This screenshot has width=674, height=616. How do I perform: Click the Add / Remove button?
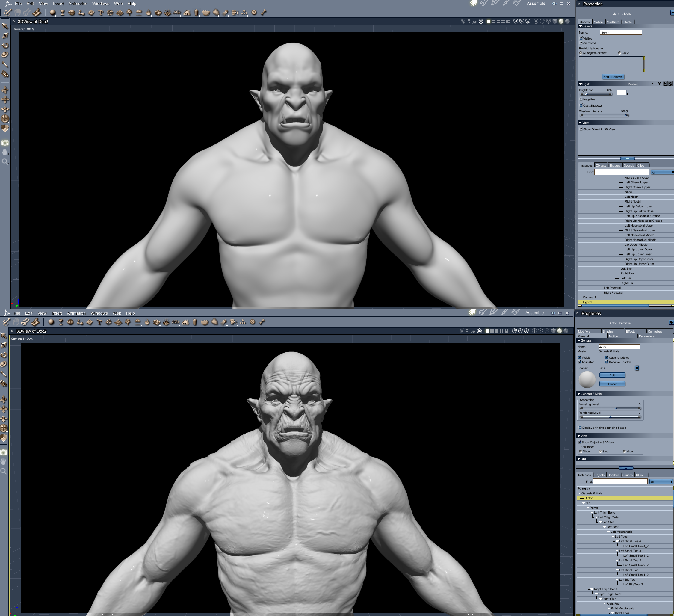613,77
